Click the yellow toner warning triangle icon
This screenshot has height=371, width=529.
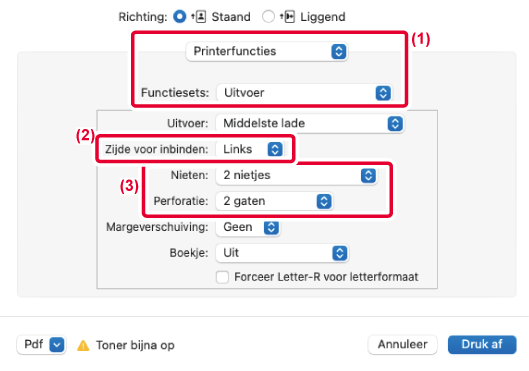point(83,345)
